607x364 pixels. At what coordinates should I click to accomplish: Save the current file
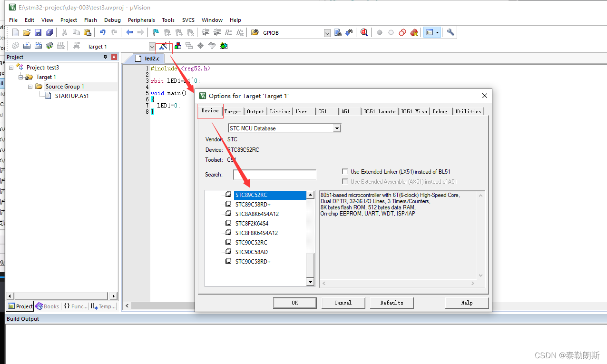(x=38, y=32)
